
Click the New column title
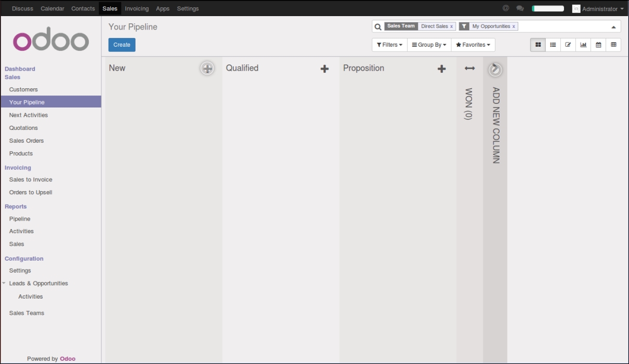pyautogui.click(x=117, y=68)
